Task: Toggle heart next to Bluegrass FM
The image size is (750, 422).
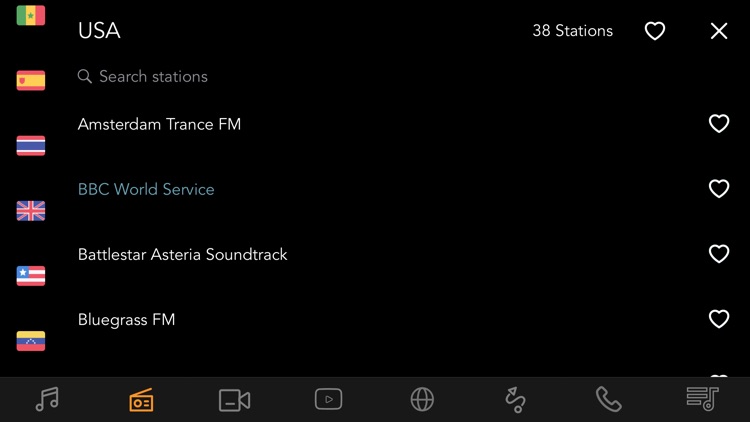Action: (x=718, y=320)
